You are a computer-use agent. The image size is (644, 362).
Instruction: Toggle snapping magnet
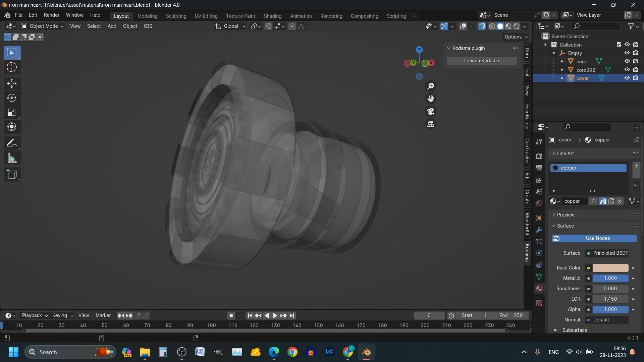pyautogui.click(x=268, y=26)
